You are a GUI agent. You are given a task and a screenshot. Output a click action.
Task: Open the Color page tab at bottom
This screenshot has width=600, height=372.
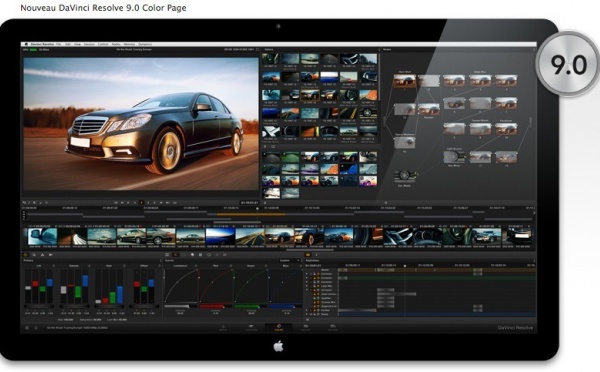coord(279,328)
